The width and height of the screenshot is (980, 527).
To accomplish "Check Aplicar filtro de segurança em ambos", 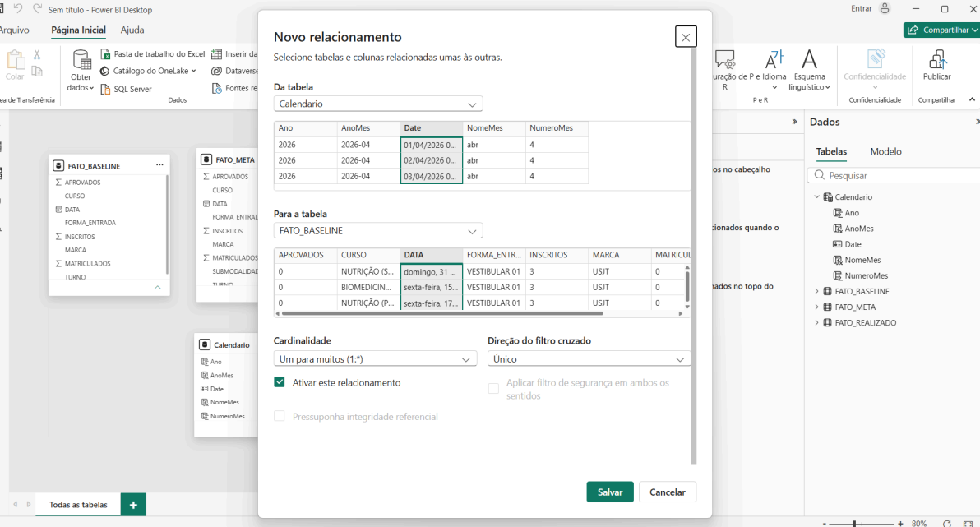I will pos(494,389).
